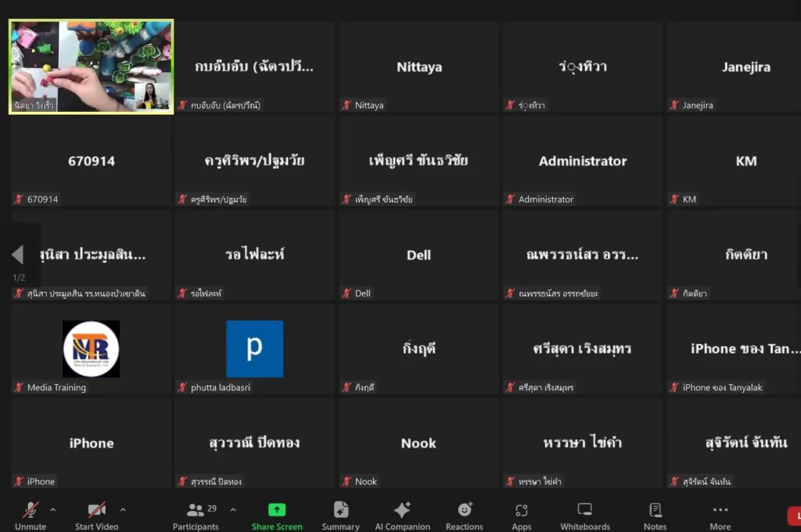Screen dimensions: 801x532
Task: Go to previous page of gallery view
Action: (17, 254)
